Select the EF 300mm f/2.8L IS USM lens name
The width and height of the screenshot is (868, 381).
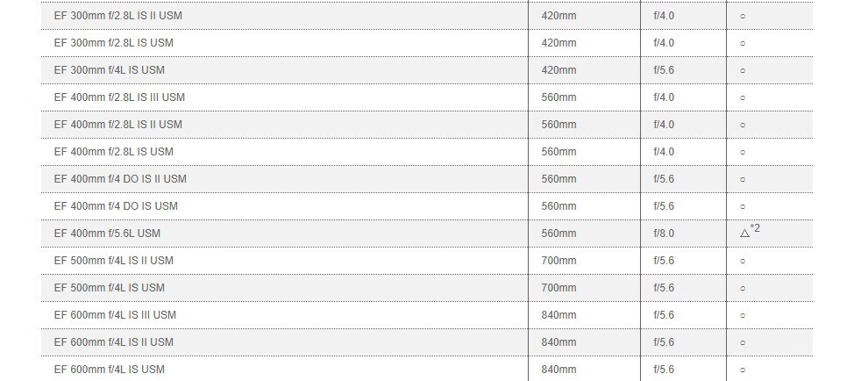tap(113, 43)
